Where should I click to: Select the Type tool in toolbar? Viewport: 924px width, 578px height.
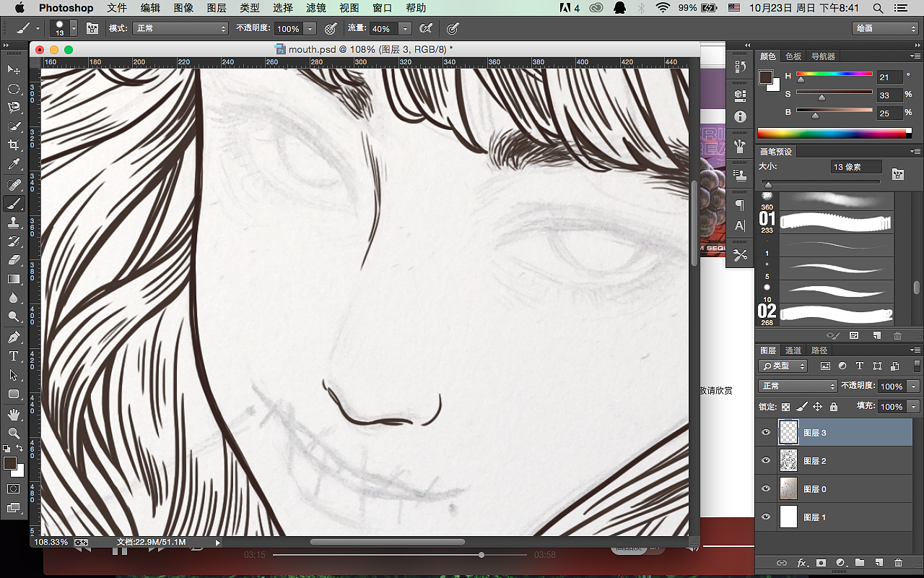[x=14, y=356]
